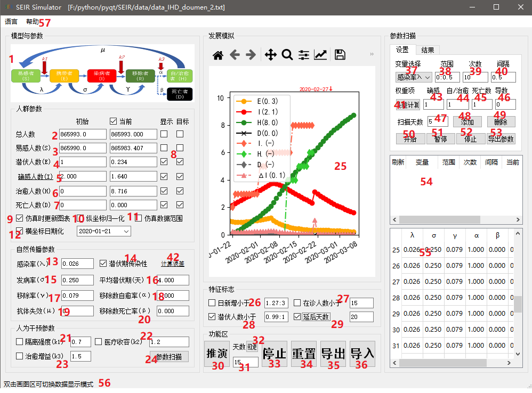
Task: Click the Save figure floppy disk icon
Action: pos(340,54)
